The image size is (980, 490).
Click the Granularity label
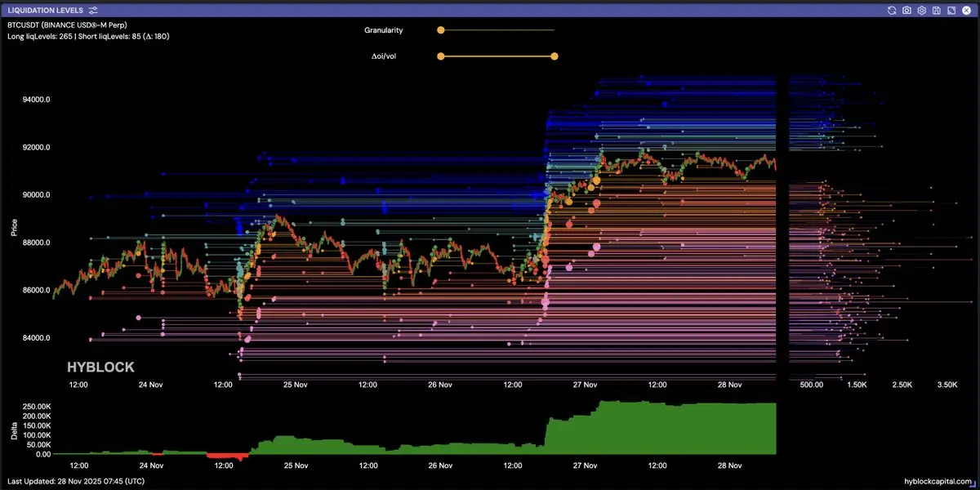pos(383,30)
